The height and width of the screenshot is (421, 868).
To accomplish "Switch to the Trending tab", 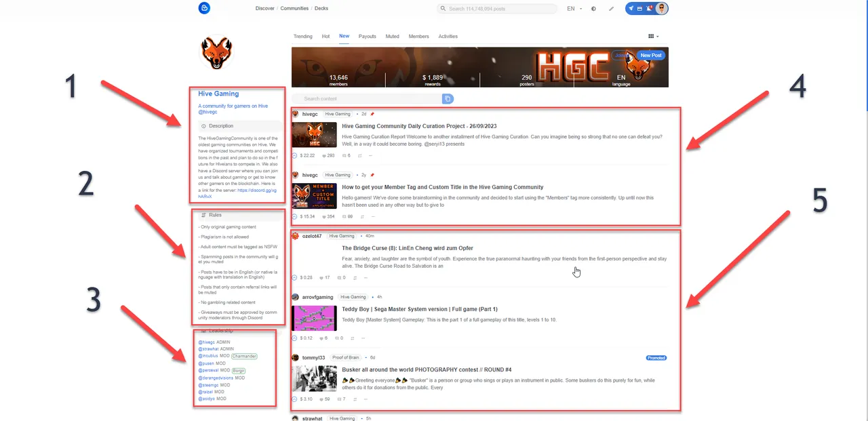I will click(302, 37).
